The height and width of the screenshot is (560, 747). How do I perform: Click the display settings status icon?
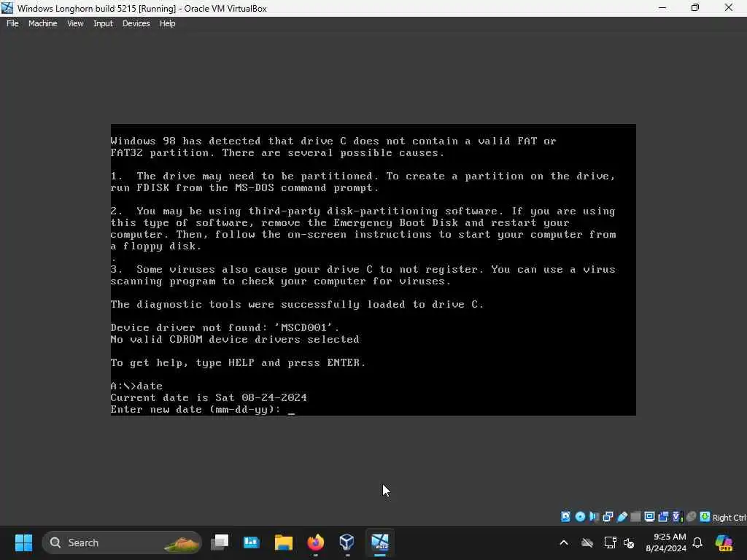[x=649, y=517]
